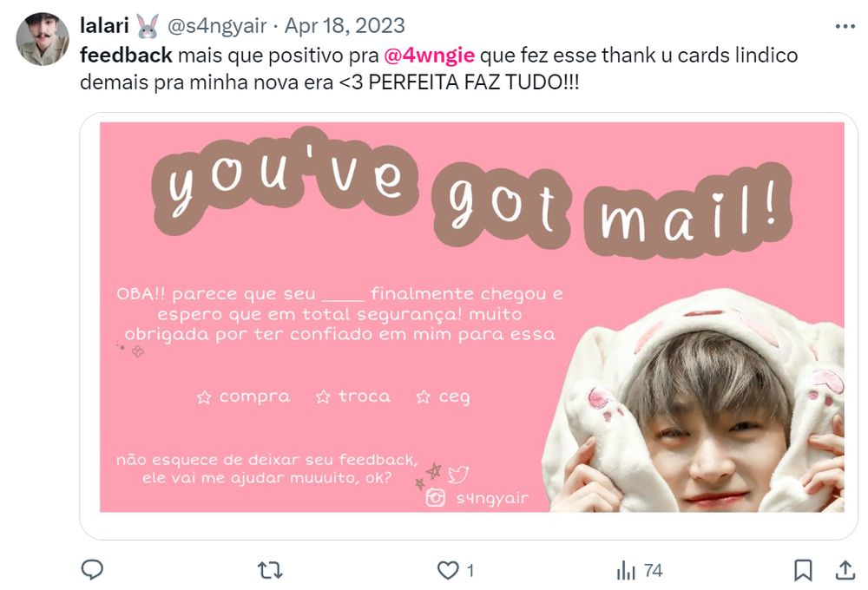Open the three-dot more options menu

(845, 27)
